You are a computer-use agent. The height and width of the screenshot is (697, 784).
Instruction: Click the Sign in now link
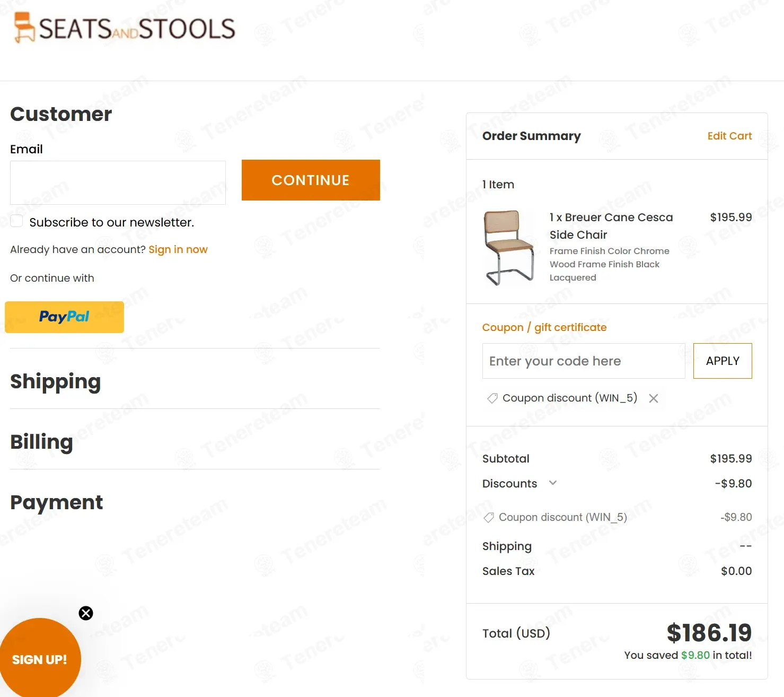(178, 249)
